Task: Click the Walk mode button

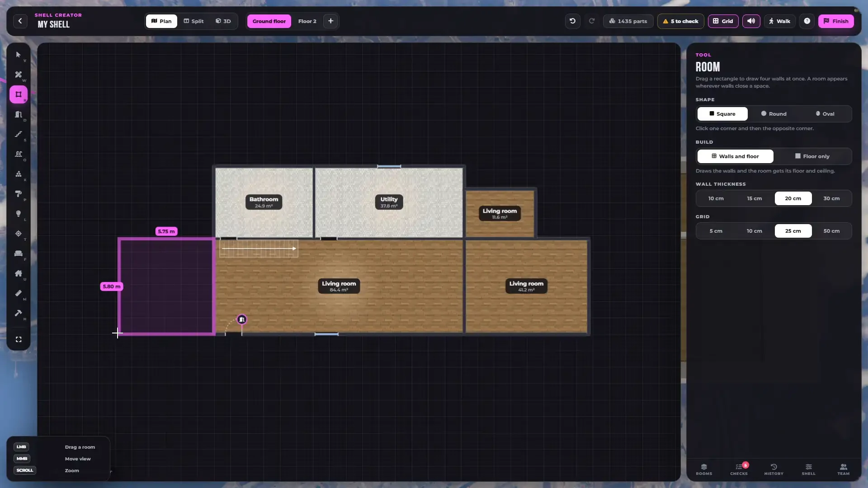Action: click(779, 21)
